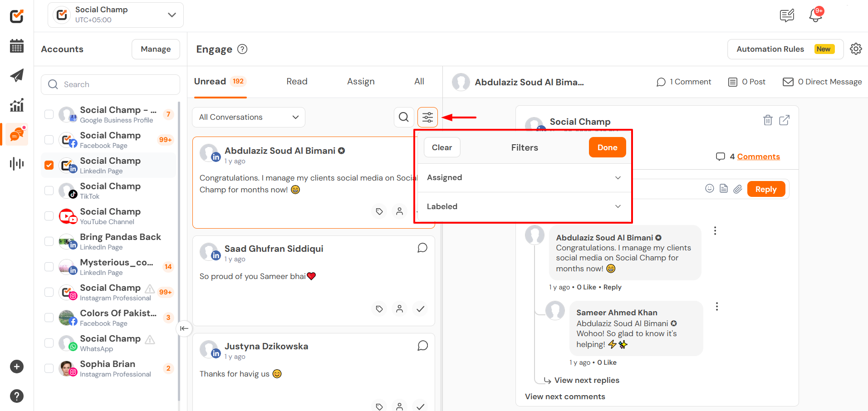Screen dimensions: 868x411
Task: Click Done in Filters panel
Action: coord(607,147)
